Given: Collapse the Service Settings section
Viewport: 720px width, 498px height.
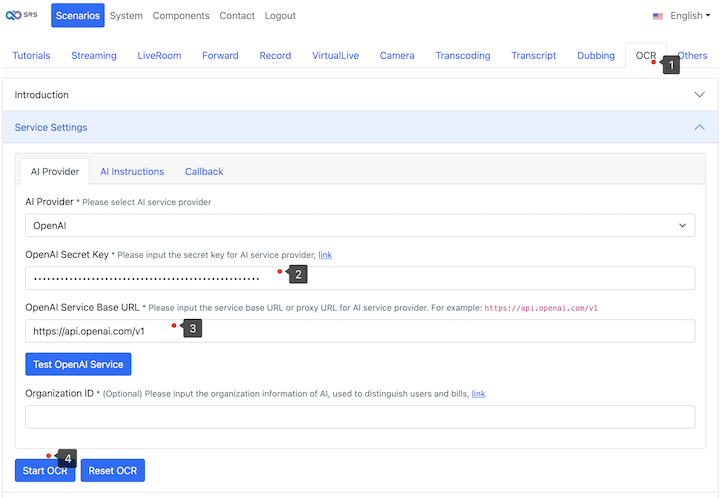Looking at the screenshot, I should 360,128.
